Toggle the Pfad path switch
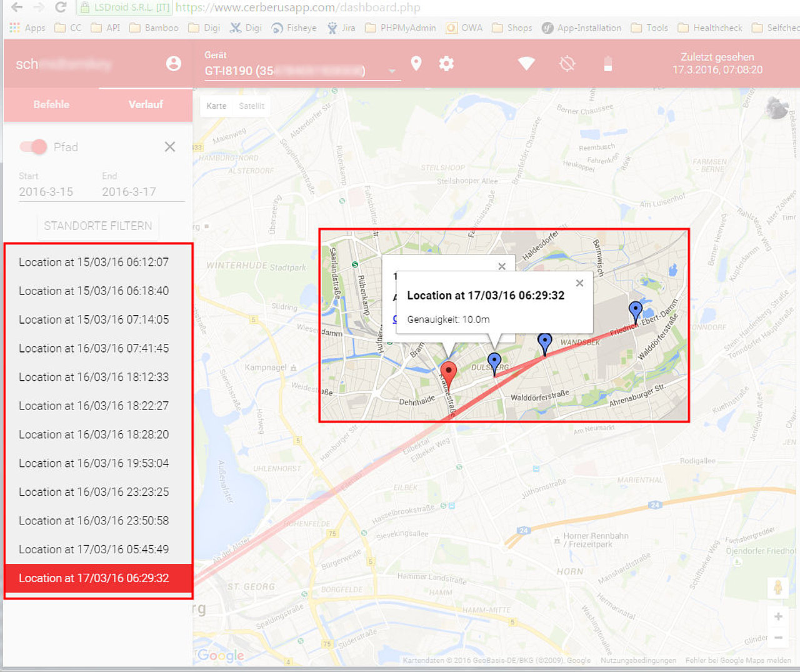Viewport: 800px width, 672px height. tap(33, 147)
